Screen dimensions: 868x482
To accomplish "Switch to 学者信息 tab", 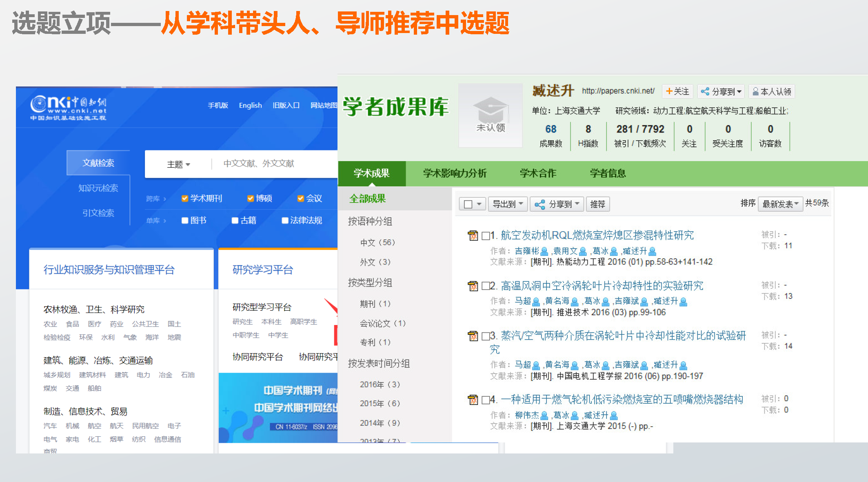I will click(x=608, y=173).
